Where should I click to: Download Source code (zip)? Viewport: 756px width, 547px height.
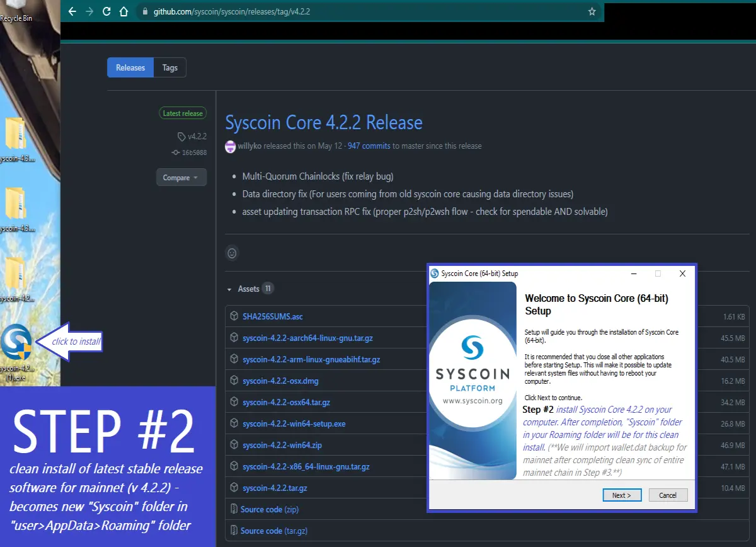tap(270, 509)
